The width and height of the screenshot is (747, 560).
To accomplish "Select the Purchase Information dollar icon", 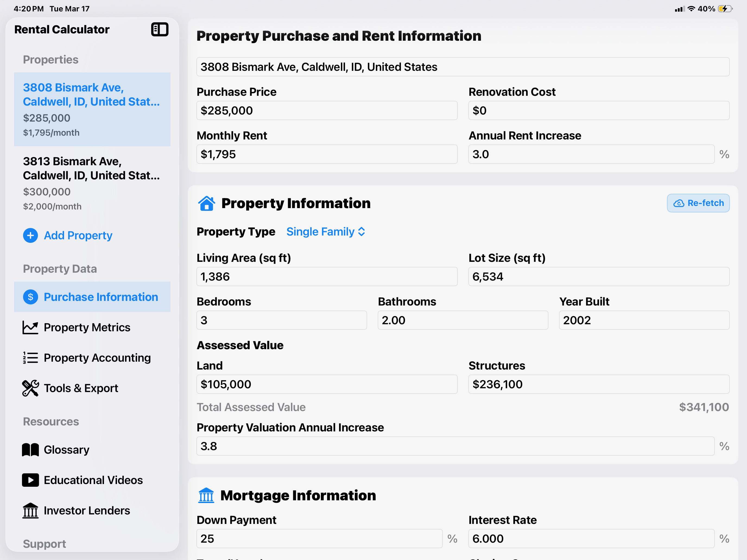I will (30, 297).
